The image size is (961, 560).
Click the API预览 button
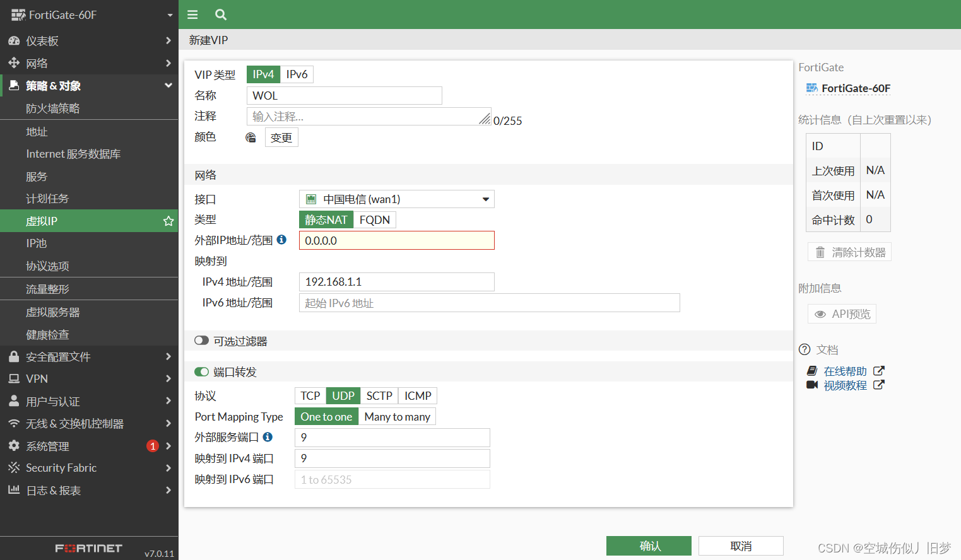point(842,314)
